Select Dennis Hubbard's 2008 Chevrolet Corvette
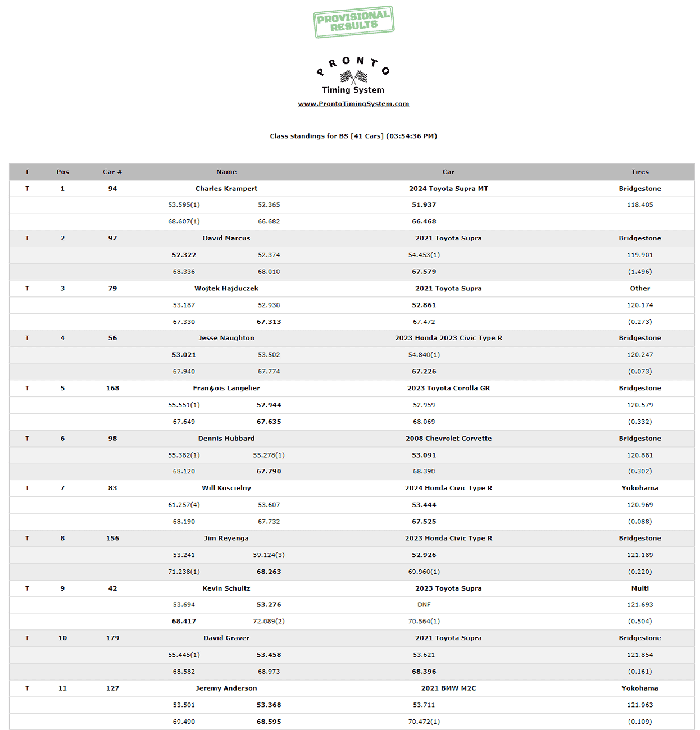 tap(448, 439)
